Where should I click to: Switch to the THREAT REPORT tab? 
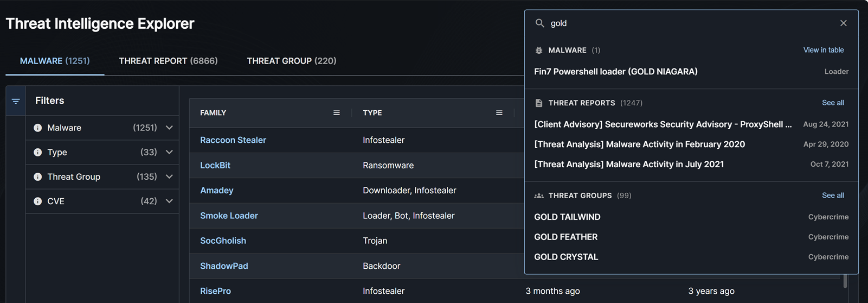(x=168, y=61)
